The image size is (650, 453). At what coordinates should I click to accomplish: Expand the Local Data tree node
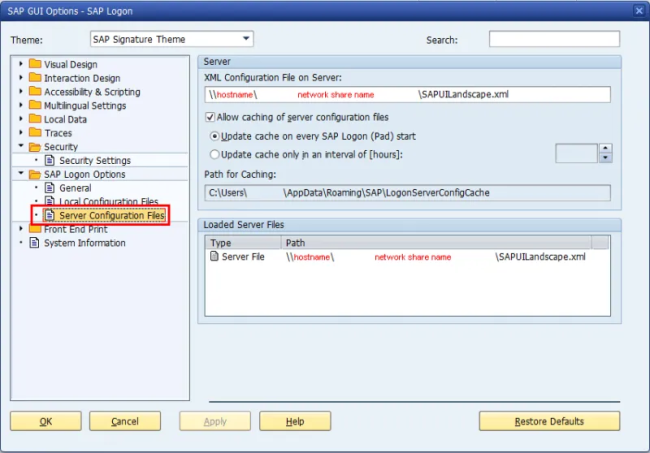click(21, 119)
